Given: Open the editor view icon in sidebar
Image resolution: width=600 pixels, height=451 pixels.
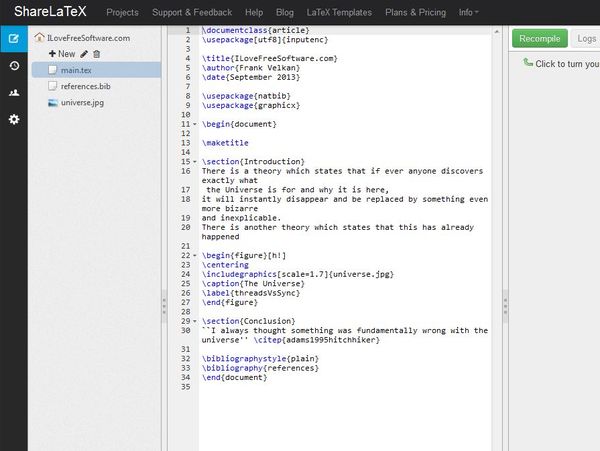Looking at the screenshot, I should 14,40.
